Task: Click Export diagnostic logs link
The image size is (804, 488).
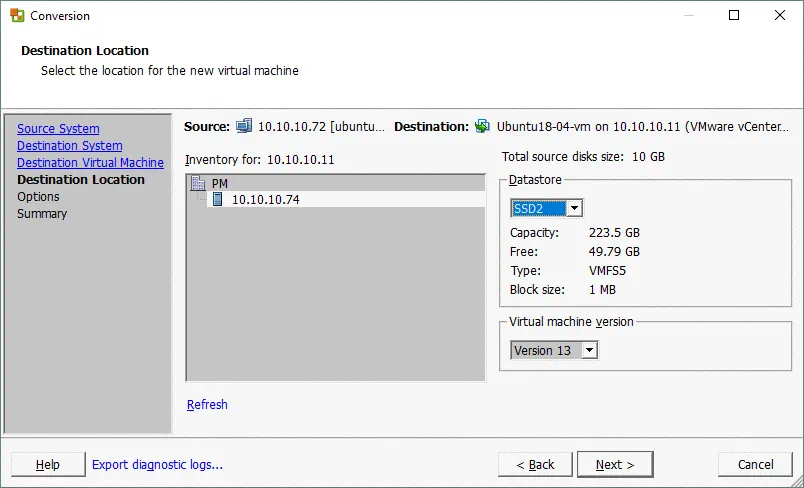Action: 157,464
